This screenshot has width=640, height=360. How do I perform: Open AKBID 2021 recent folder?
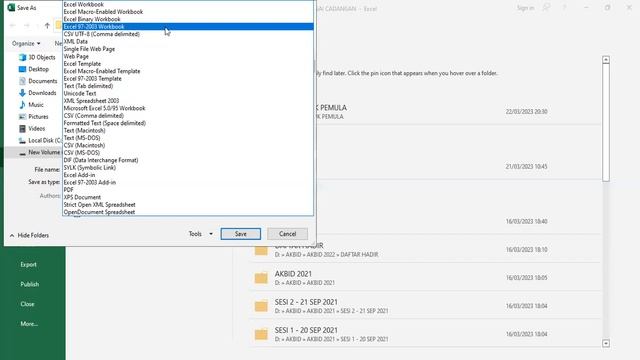(425, 278)
